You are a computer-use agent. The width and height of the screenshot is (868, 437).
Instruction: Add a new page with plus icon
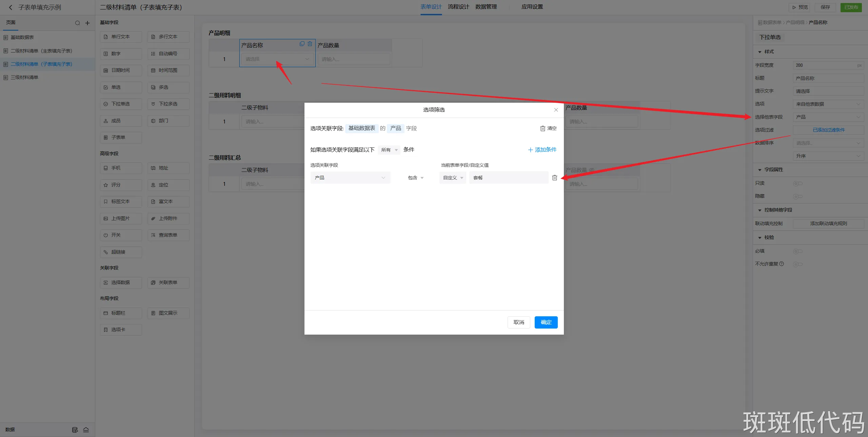tap(87, 23)
